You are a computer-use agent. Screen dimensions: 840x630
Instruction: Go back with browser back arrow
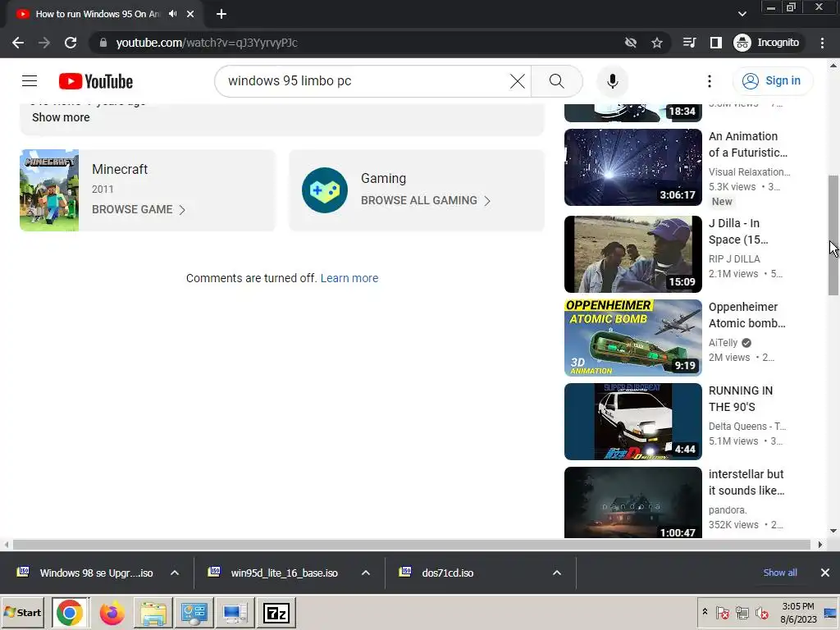[18, 43]
